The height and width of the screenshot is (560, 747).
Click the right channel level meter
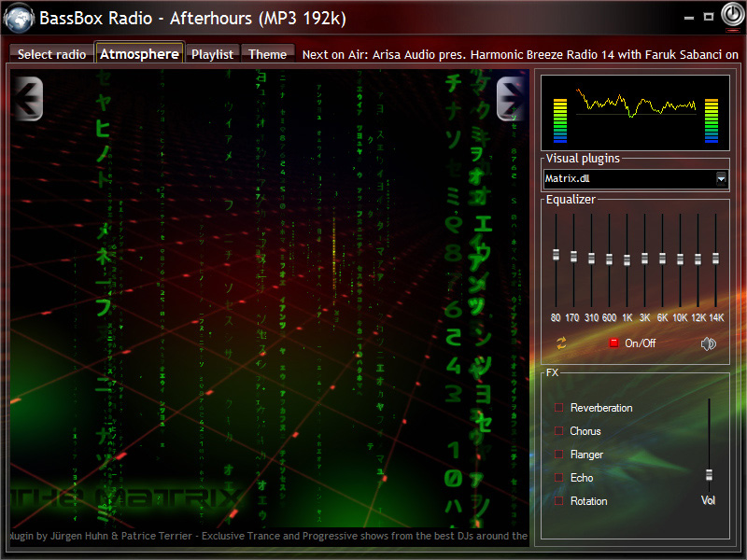pyautogui.click(x=712, y=120)
